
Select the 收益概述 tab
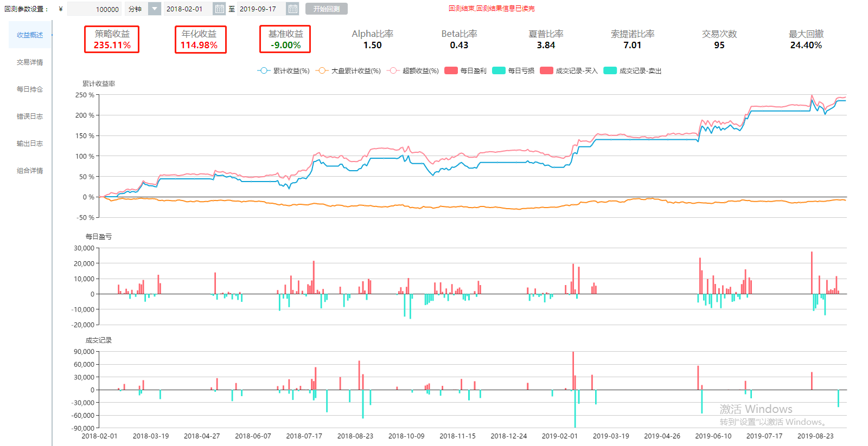(30, 35)
